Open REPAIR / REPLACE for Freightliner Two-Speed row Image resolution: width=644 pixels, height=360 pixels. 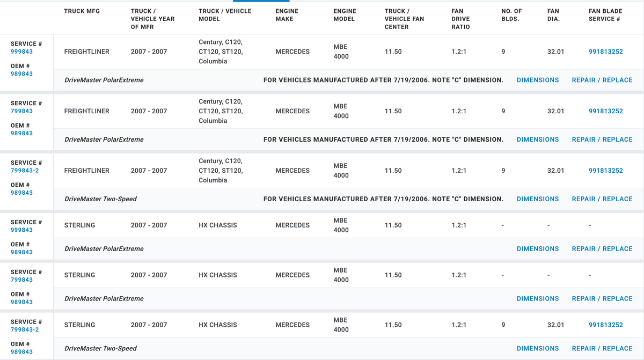[602, 199]
